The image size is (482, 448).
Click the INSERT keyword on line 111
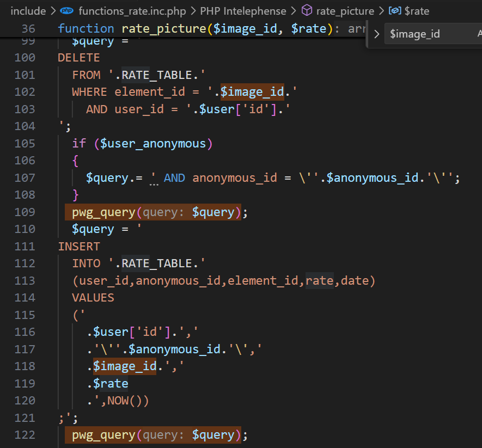coord(79,247)
